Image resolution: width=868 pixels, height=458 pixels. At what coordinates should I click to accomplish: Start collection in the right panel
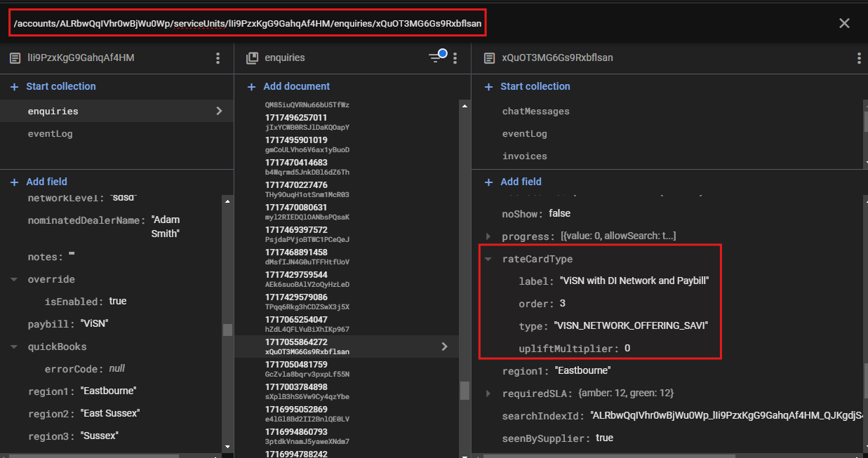pos(527,86)
